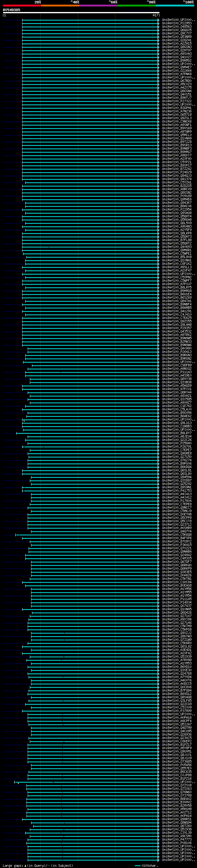Click label UniRef100_A7PNK8
The width and height of the screenshot is (197, 868).
[x=177, y=74]
